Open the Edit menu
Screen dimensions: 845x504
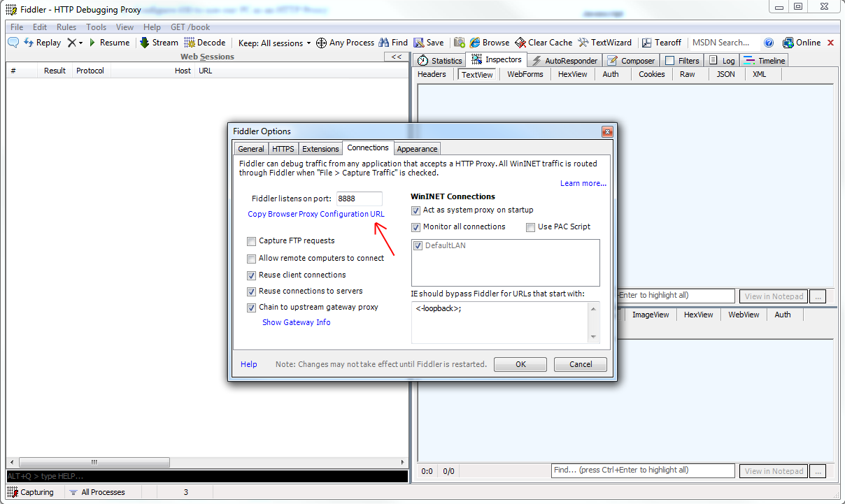tap(40, 27)
